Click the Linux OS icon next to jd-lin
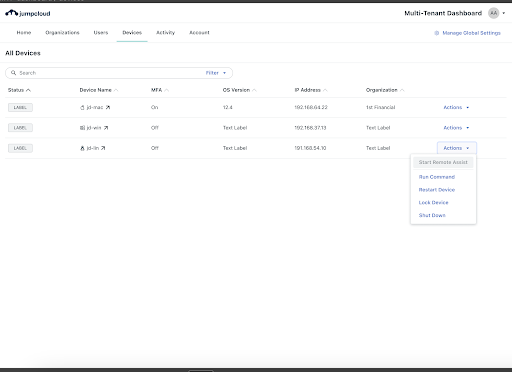Viewport: 512px width, 372px height. click(x=82, y=148)
